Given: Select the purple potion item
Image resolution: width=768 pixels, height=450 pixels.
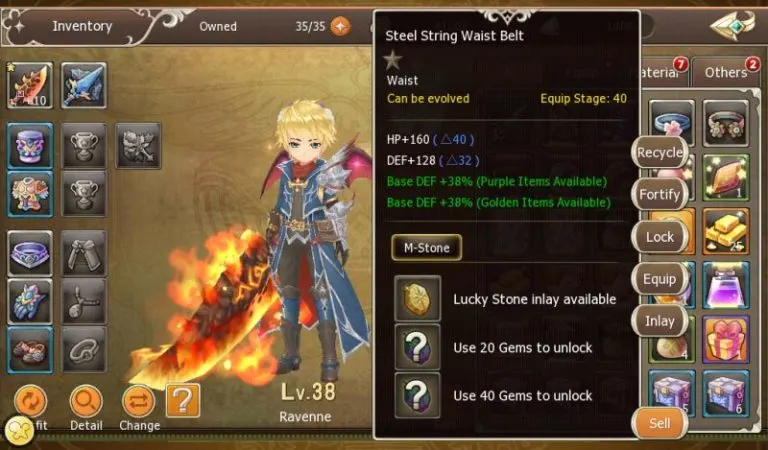Looking at the screenshot, I should pos(725,285).
